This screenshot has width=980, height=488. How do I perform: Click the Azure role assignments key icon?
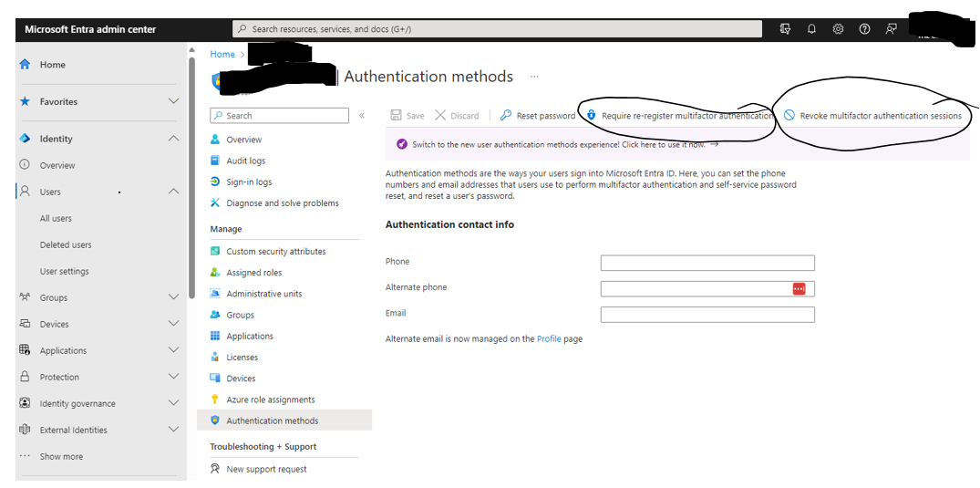click(x=215, y=400)
